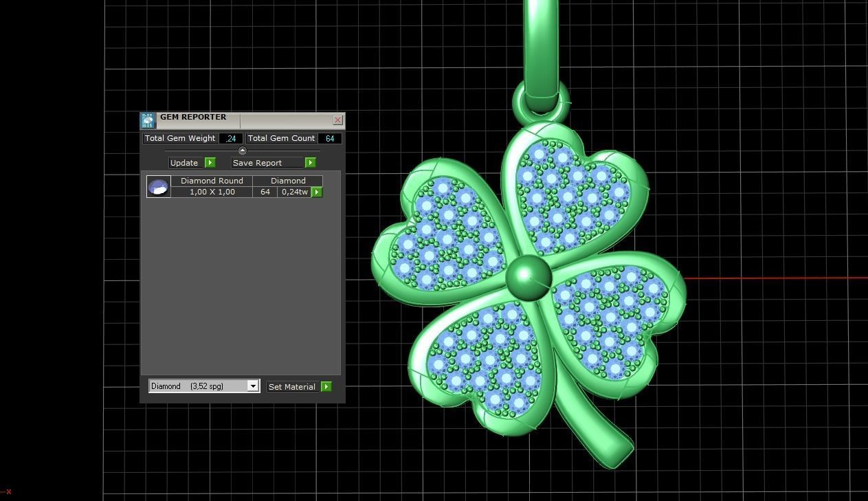This screenshot has width=868, height=501.
Task: Collapse the panel using the round arrow handle
Action: (x=242, y=151)
